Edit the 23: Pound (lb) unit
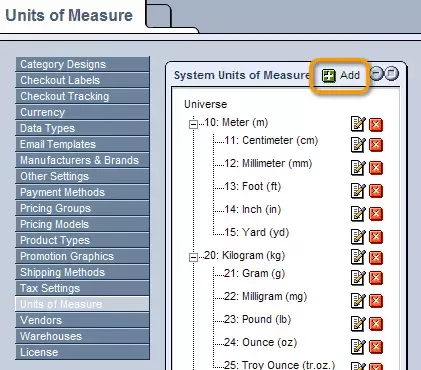The image size is (421, 370). [358, 323]
